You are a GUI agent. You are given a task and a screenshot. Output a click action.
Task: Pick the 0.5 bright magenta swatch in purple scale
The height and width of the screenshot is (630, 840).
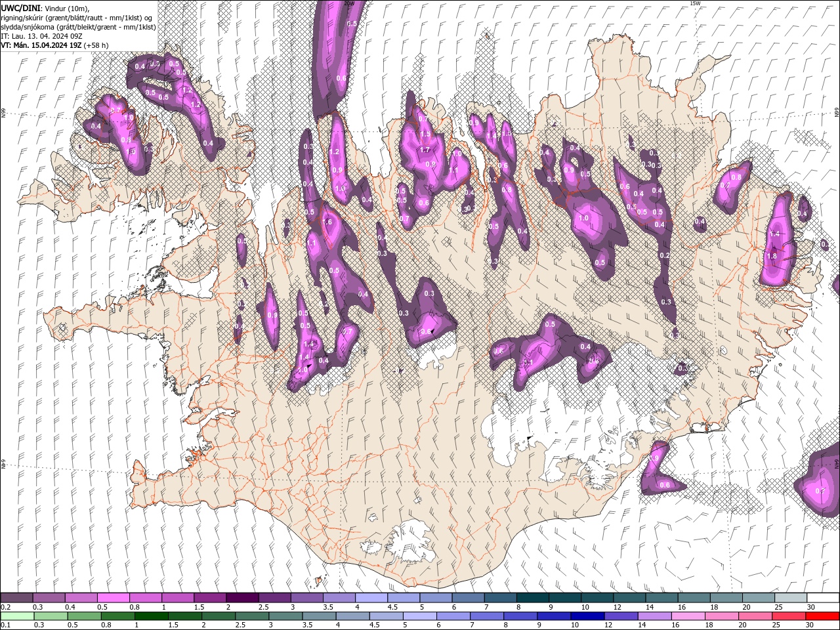pos(113,597)
